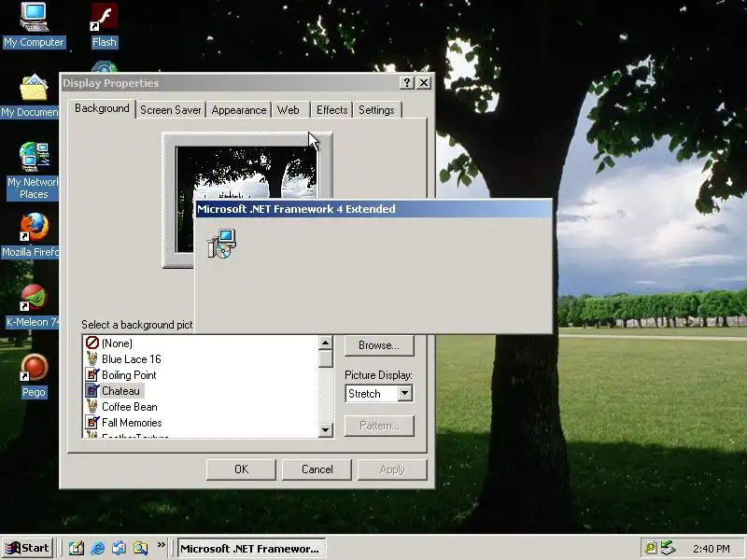Click the key document tray icon
Viewport: 747px width, 560px height.
pos(650,548)
